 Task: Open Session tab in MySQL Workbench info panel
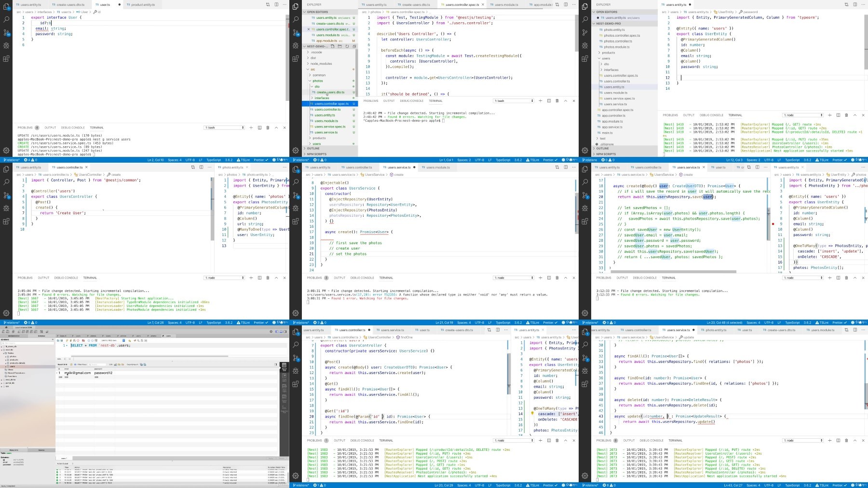[41, 450]
